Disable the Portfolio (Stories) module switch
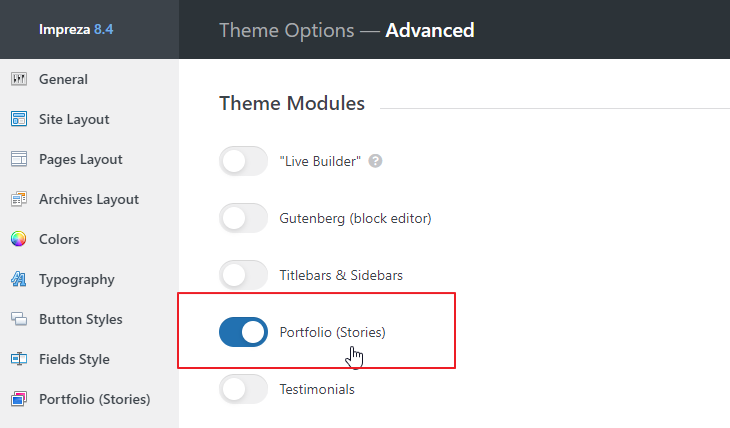This screenshot has width=730, height=428. 243,332
